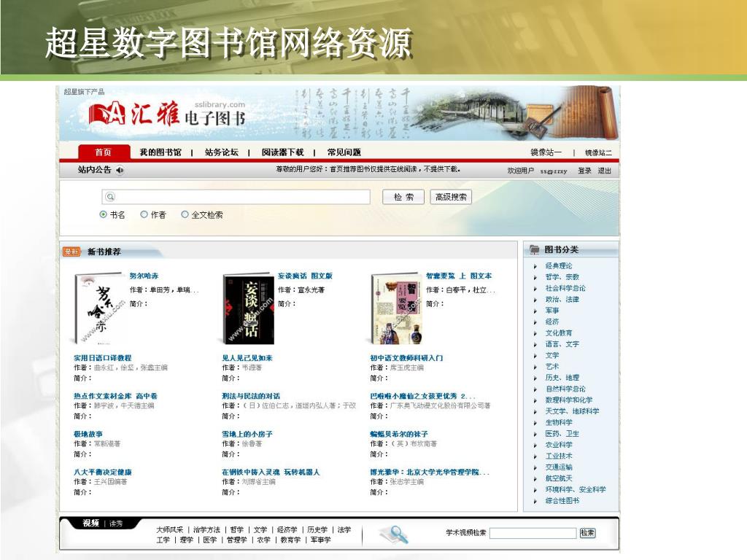This screenshot has height=560, width=747.
Task: Open 极地故事 book link
Action: (x=88, y=434)
